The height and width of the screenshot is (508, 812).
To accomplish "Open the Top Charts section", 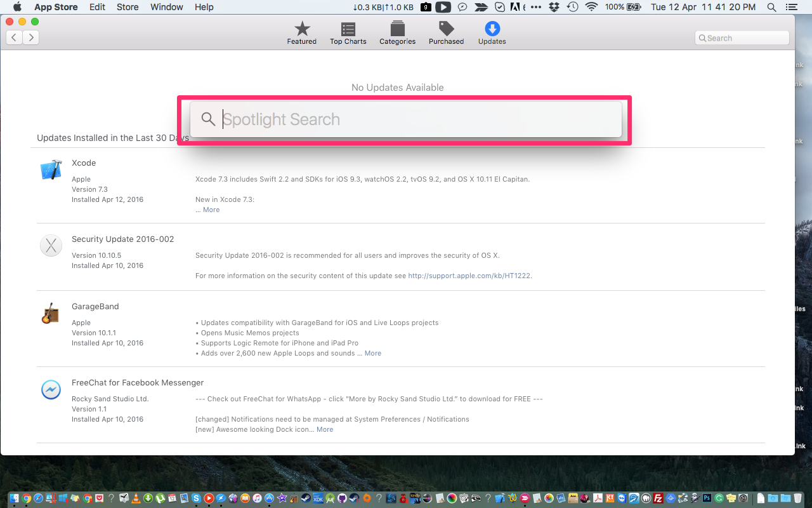I will pyautogui.click(x=348, y=33).
